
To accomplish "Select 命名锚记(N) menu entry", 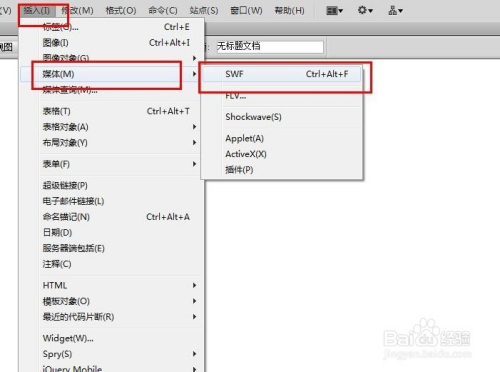I will point(112,217).
